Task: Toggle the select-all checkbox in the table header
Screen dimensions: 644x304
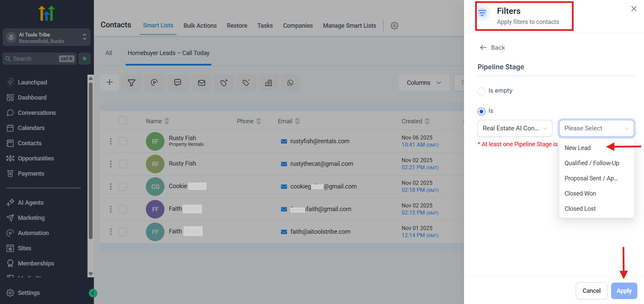Action: click(123, 120)
